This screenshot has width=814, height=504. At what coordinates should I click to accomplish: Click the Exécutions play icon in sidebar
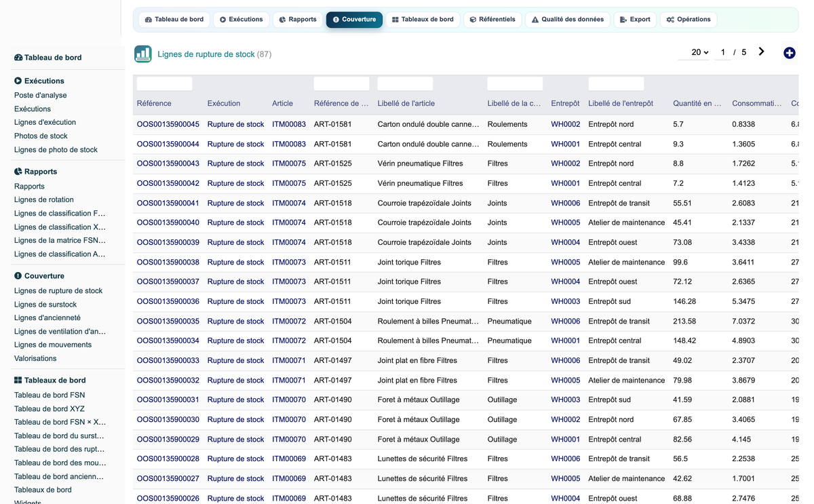point(18,81)
